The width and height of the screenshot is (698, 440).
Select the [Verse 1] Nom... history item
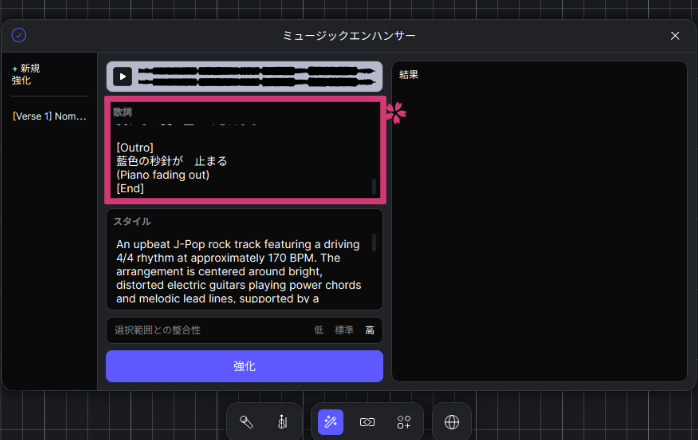pos(49,117)
